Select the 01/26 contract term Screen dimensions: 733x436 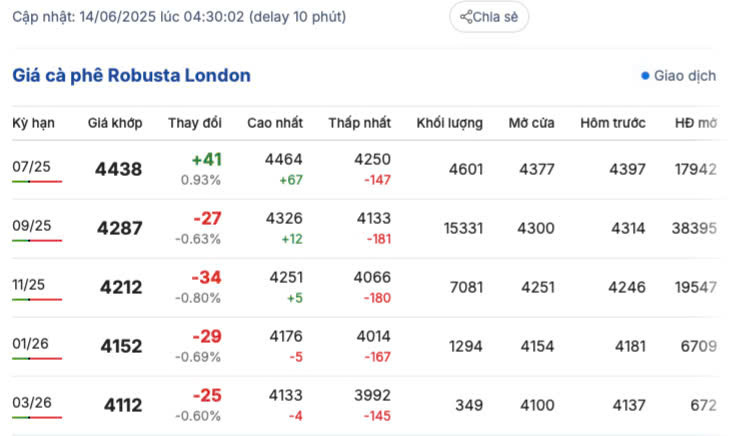point(28,343)
